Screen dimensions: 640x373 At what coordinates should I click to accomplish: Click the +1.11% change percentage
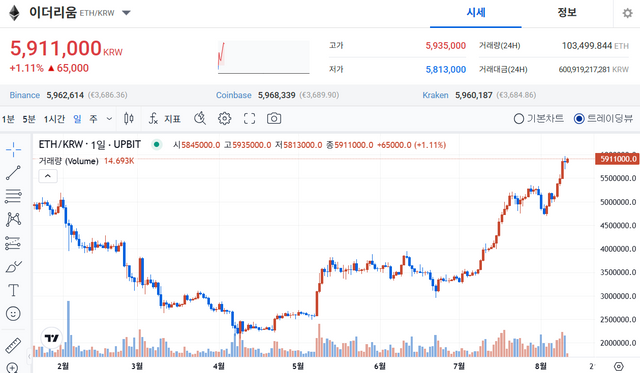pyautogui.click(x=27, y=68)
